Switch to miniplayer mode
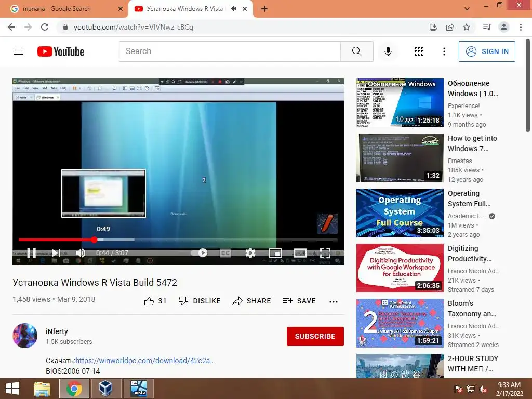The height and width of the screenshot is (399, 532). tap(275, 253)
